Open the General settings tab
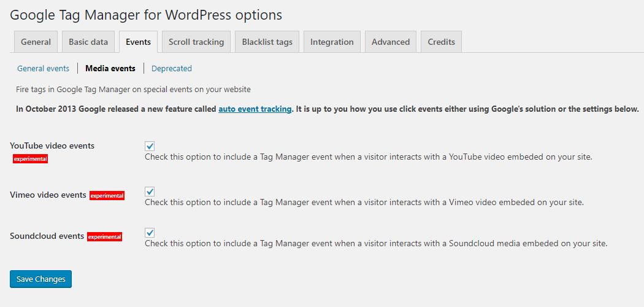Viewport: 644px width, 307px height. point(36,42)
